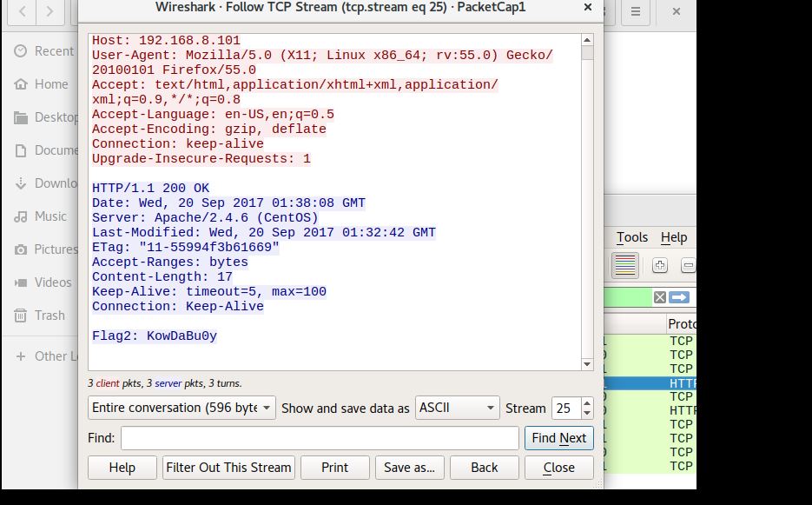812x505 pixels.
Task: Open the Tools menu in Wireshark
Action: click(631, 237)
